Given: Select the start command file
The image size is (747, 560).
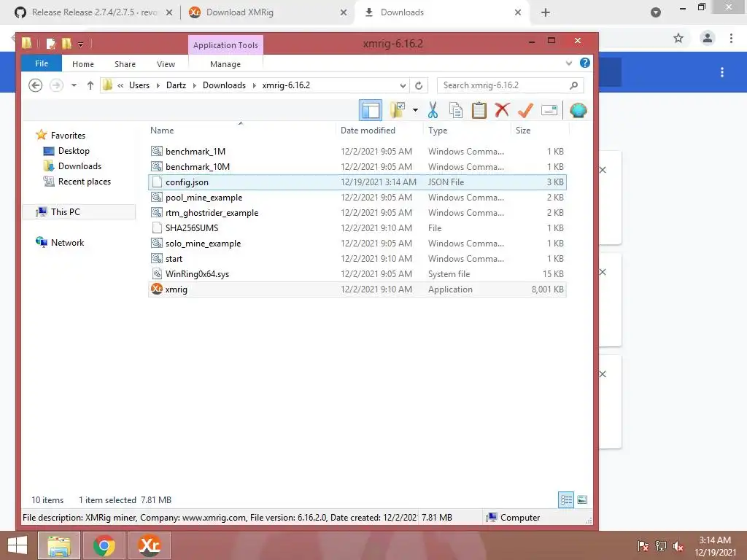Looking at the screenshot, I should tap(357, 259).
